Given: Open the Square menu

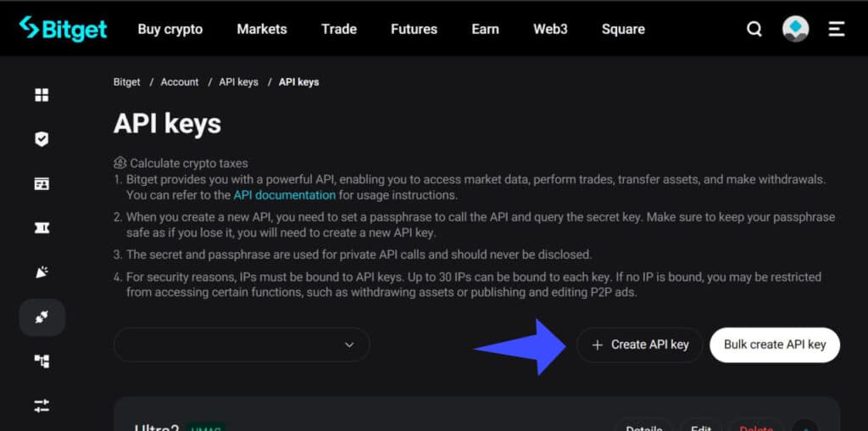Looking at the screenshot, I should 623,29.
